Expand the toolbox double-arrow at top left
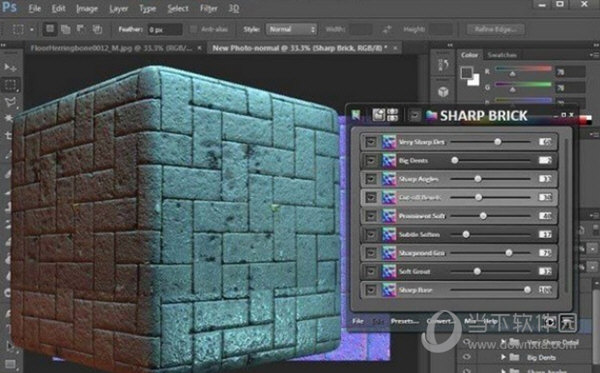600x373 pixels. click(x=4, y=45)
